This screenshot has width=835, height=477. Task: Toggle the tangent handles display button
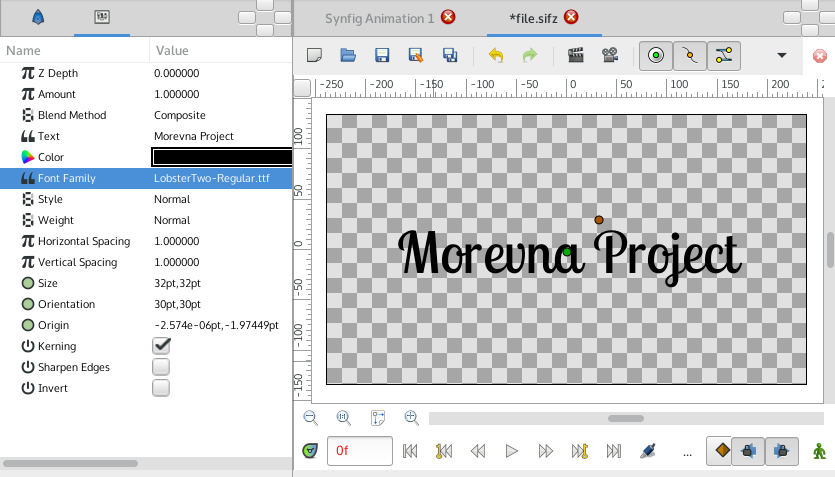(x=724, y=55)
